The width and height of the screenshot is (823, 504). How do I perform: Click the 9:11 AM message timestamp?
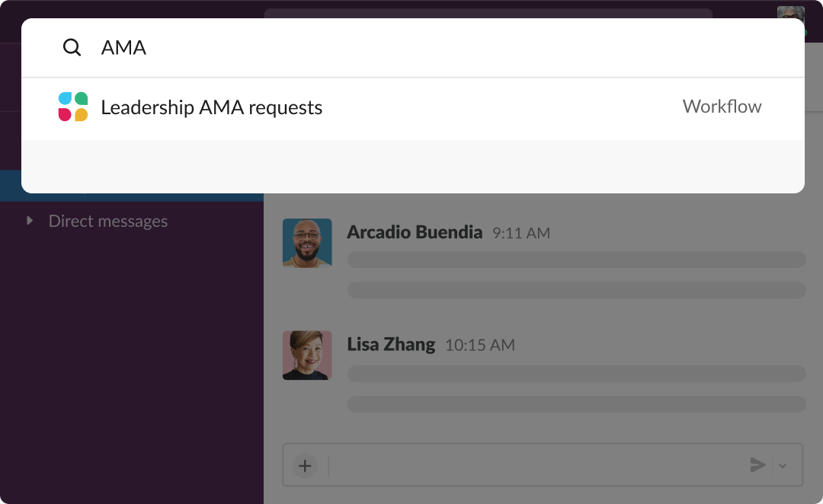(521, 233)
